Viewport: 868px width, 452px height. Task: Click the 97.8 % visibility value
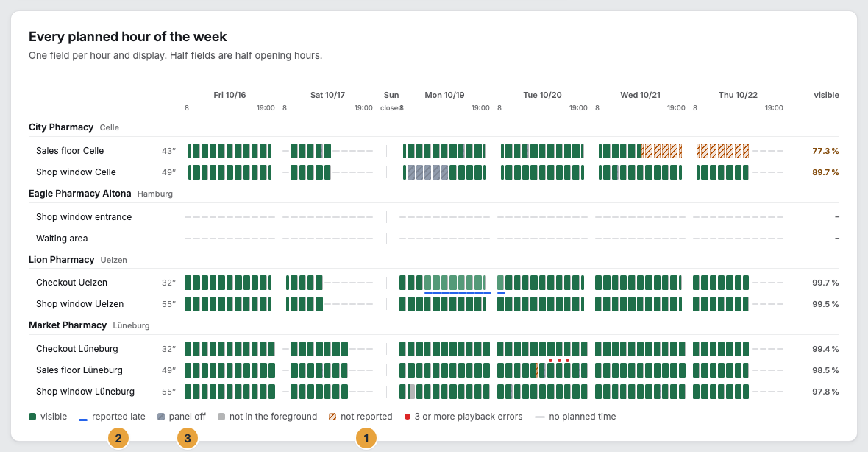(825, 392)
